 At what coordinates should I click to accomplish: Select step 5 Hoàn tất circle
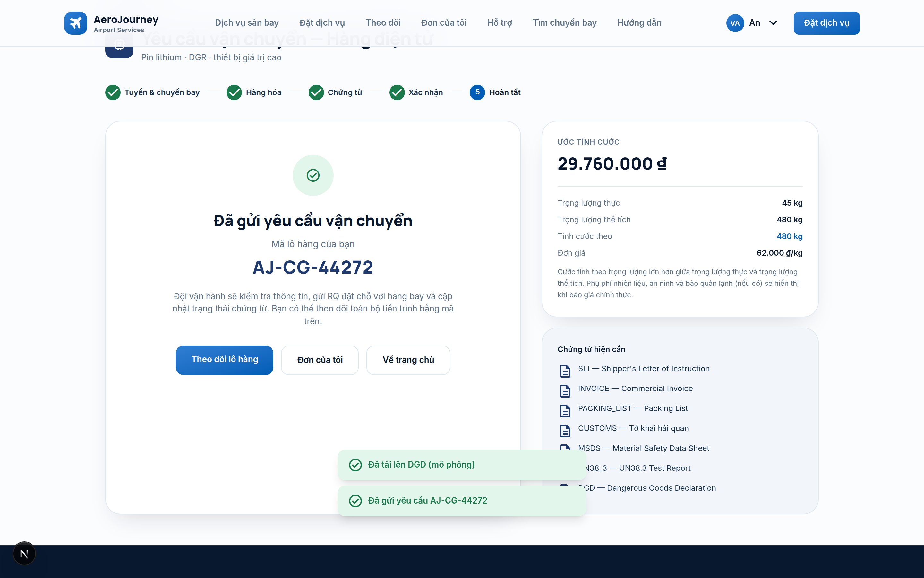point(477,92)
